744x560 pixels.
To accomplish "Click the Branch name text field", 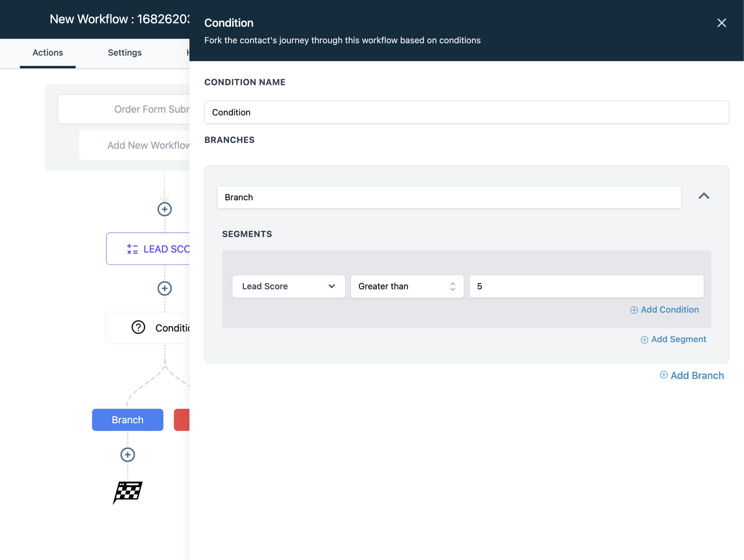I will click(449, 198).
